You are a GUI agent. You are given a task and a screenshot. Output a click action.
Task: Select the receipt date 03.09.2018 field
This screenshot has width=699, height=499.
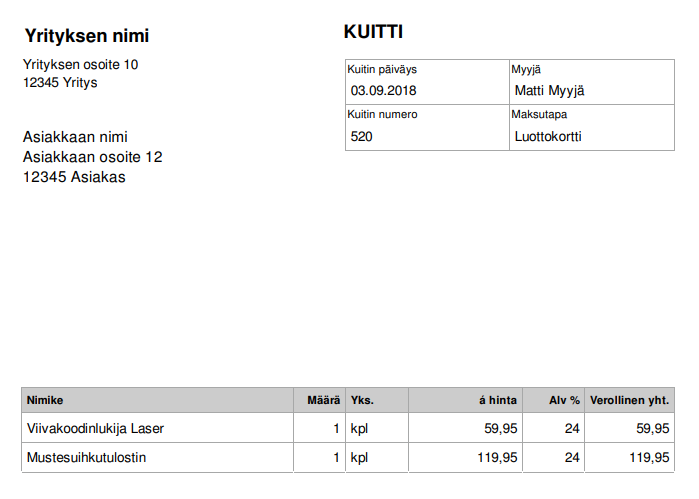point(383,91)
